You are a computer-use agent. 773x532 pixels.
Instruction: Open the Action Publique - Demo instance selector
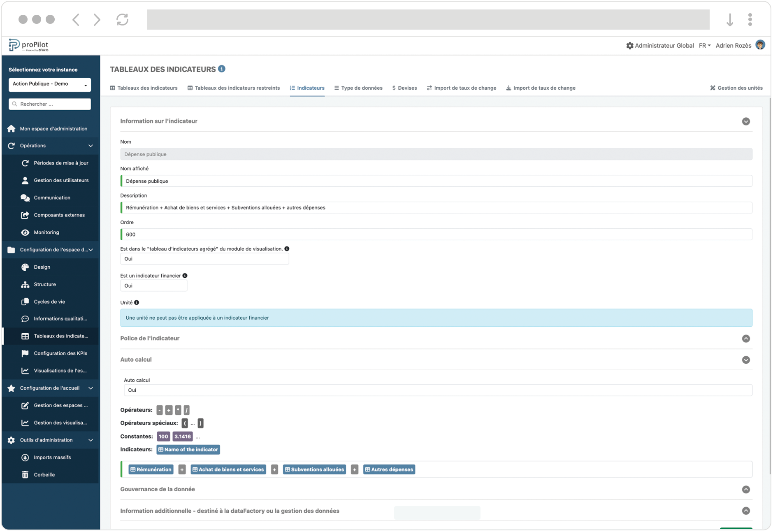49,84
